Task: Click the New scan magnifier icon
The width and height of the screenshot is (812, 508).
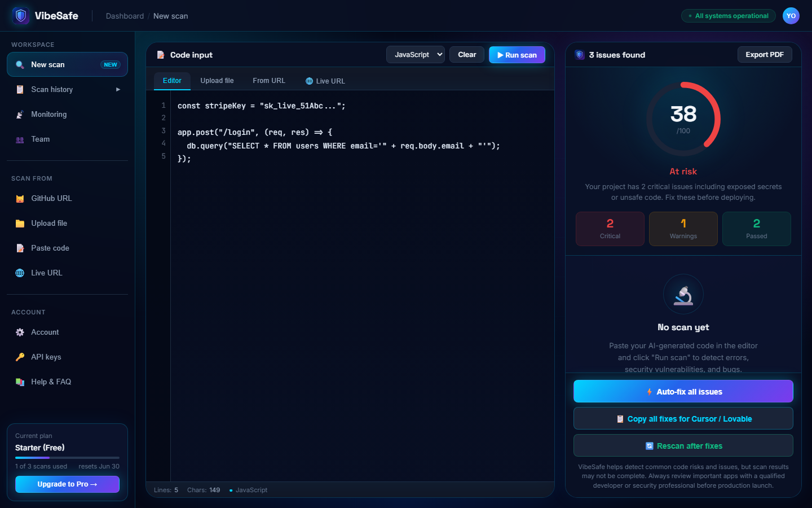Action: click(x=20, y=65)
